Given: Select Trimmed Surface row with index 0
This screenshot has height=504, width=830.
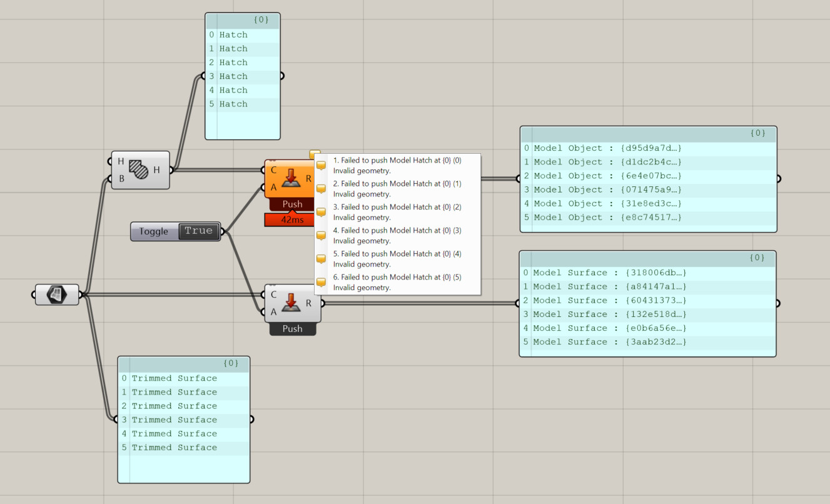Looking at the screenshot, I should (184, 378).
